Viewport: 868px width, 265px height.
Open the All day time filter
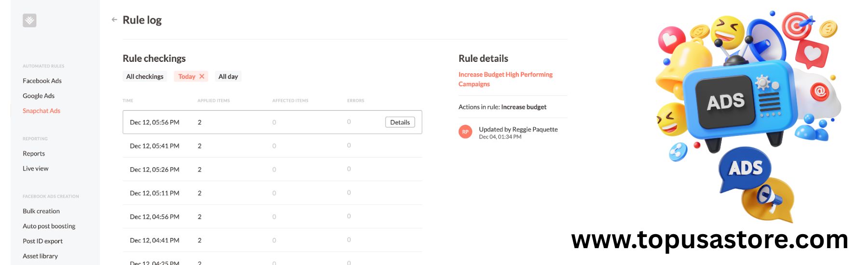pyautogui.click(x=228, y=76)
